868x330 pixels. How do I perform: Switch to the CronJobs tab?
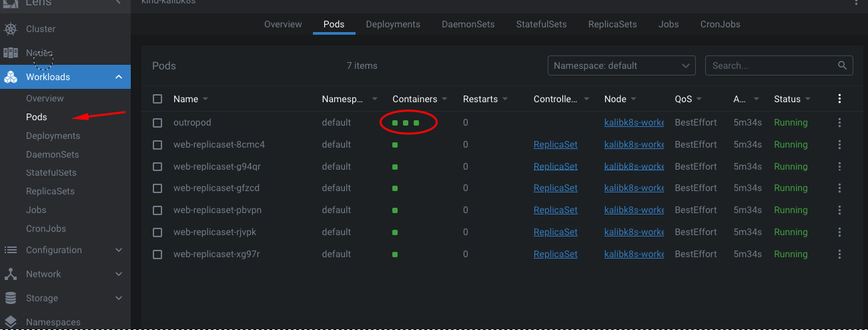pyautogui.click(x=720, y=24)
